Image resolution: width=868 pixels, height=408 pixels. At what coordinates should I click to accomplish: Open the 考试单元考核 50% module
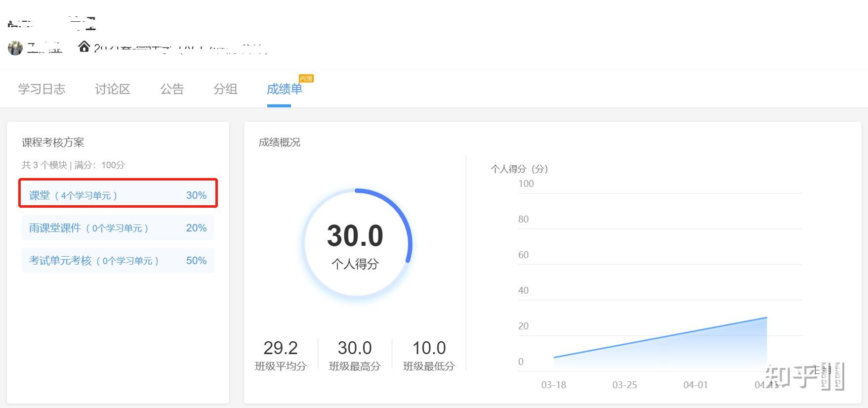coord(118,260)
